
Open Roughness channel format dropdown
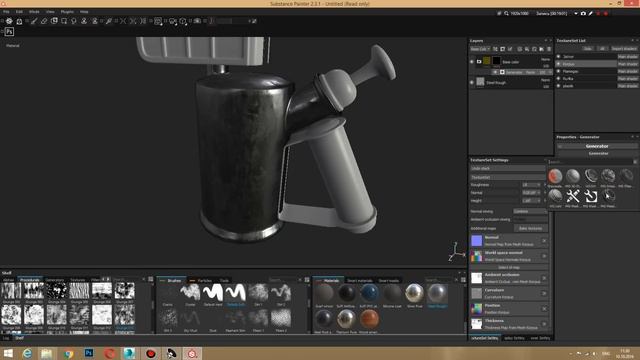[531, 185]
